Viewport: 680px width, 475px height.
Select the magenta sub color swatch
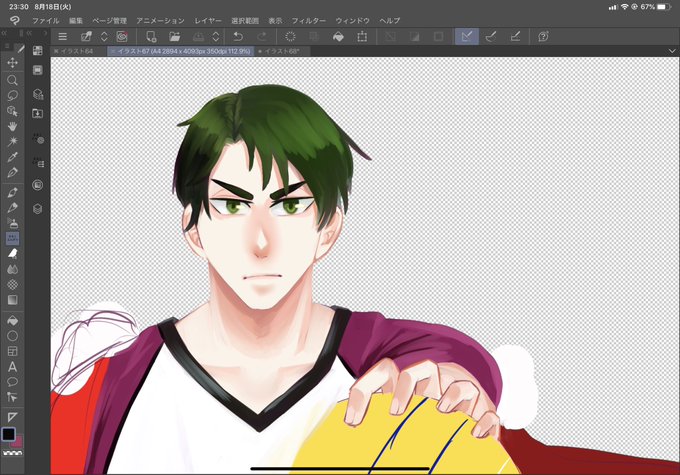coord(18,442)
